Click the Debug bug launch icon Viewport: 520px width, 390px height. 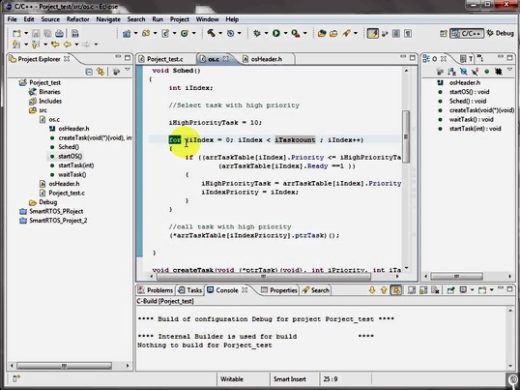tap(257, 33)
